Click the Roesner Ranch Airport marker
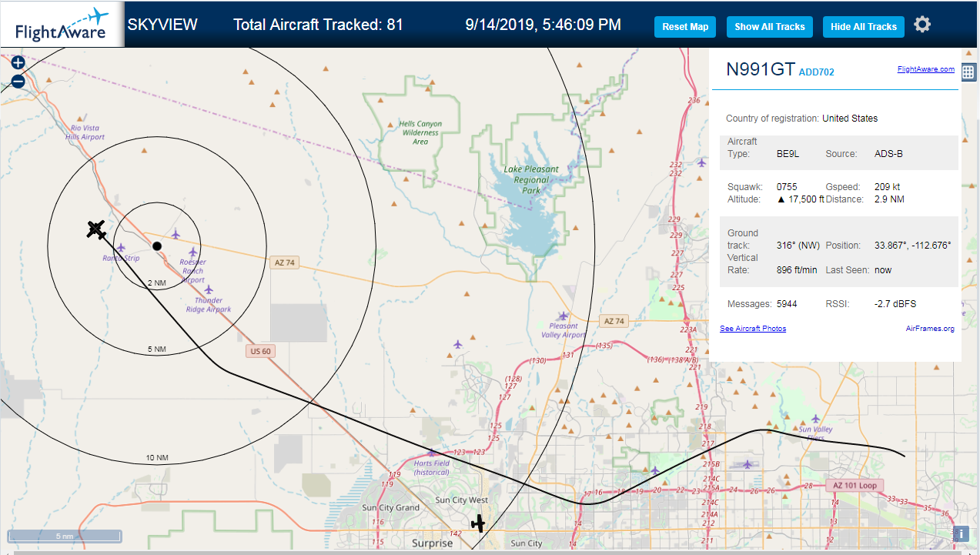The height and width of the screenshot is (555, 980). pos(193,252)
